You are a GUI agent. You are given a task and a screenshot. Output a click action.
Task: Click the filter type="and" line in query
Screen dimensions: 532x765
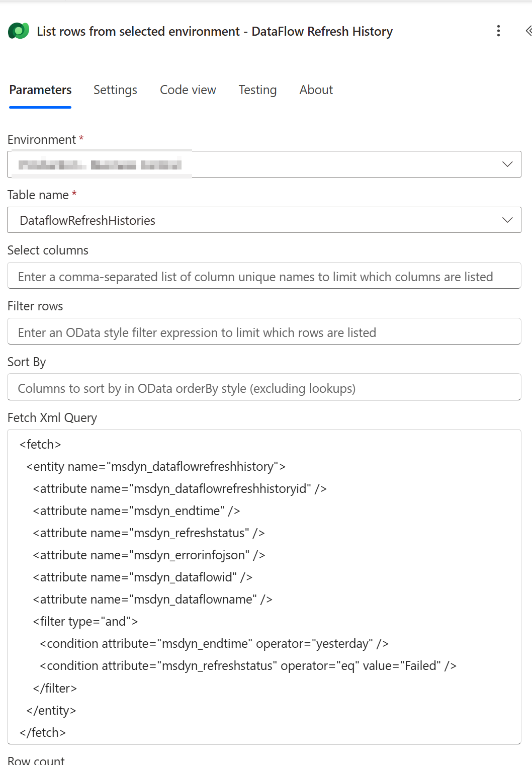click(85, 622)
